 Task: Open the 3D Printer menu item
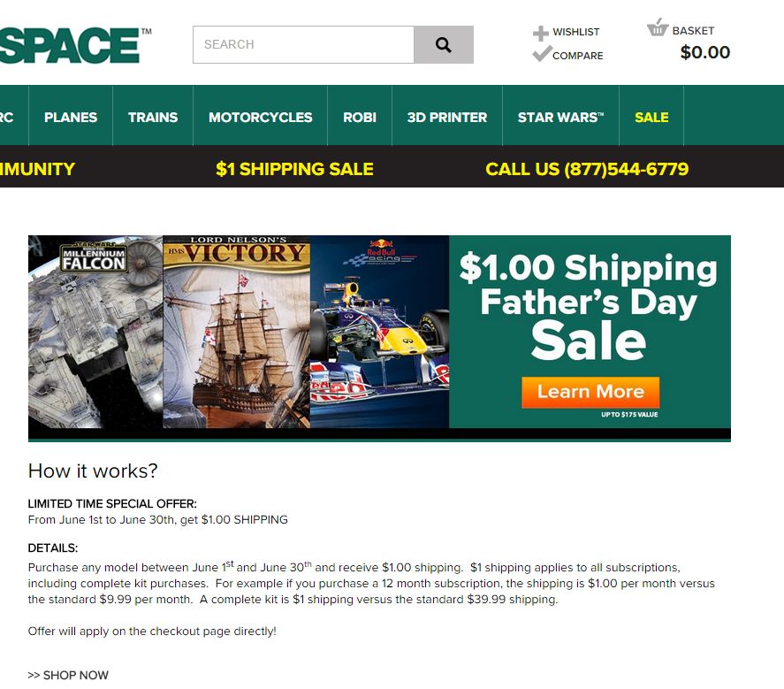pyautogui.click(x=447, y=117)
